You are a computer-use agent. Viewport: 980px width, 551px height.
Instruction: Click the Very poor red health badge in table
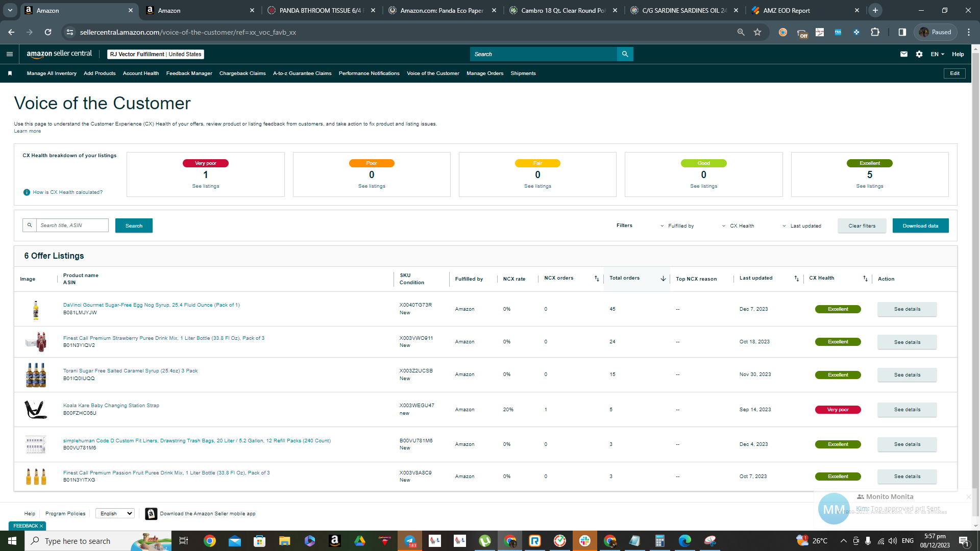pos(838,410)
